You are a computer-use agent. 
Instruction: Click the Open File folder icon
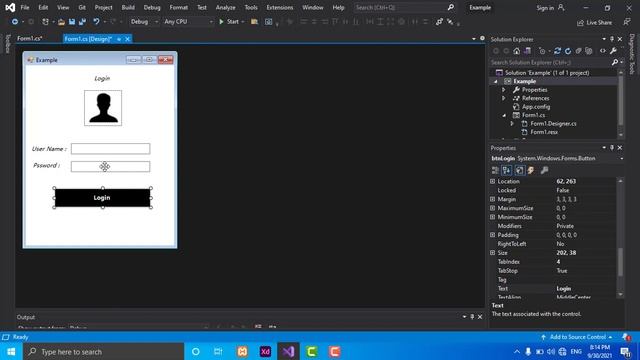pos(61,22)
